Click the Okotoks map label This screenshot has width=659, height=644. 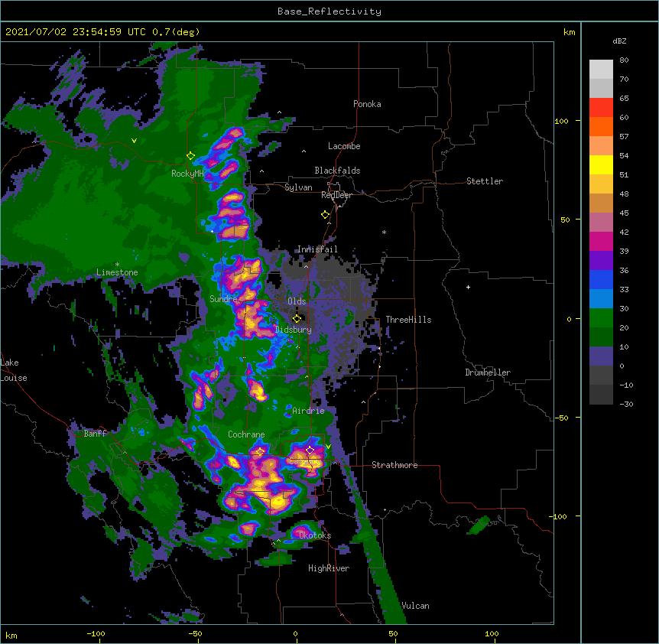[x=315, y=535]
